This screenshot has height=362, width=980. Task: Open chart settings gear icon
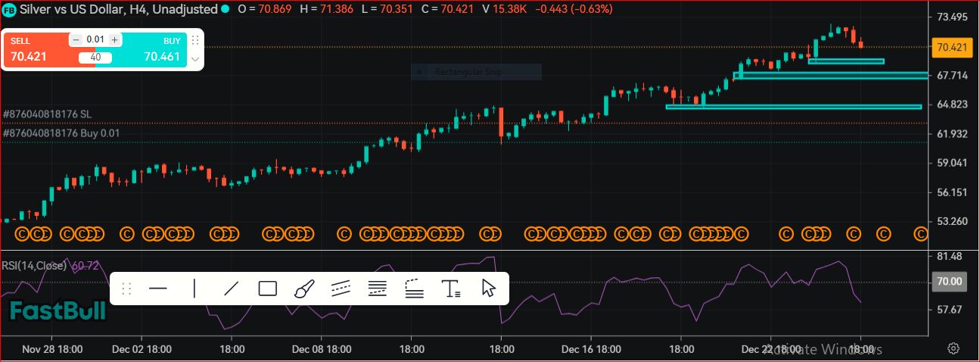tap(954, 348)
